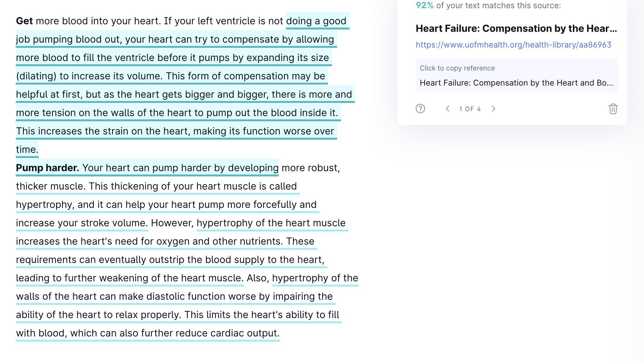This screenshot has width=644, height=362.
Task: Click the text 'of your text matches this source'
Action: (x=498, y=5)
